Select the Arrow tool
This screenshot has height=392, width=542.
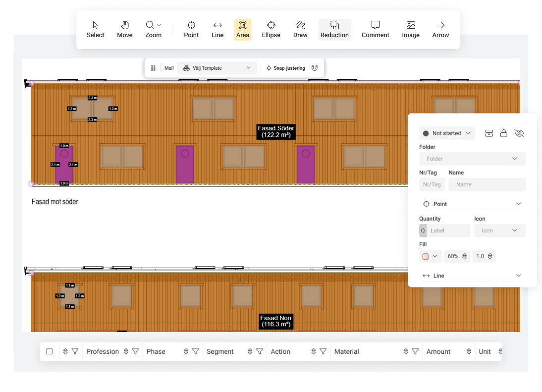point(440,30)
